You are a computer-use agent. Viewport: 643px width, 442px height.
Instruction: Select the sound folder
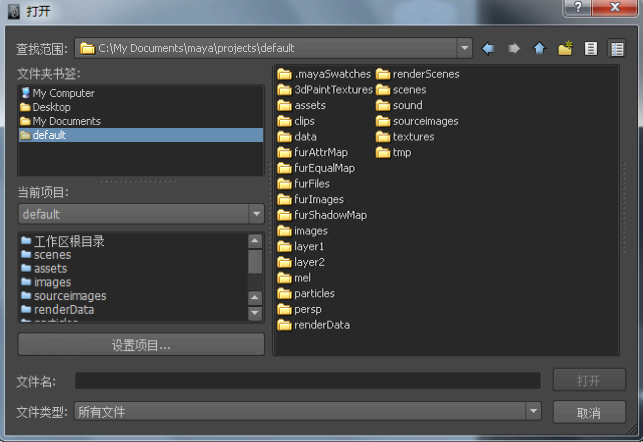(x=399, y=105)
